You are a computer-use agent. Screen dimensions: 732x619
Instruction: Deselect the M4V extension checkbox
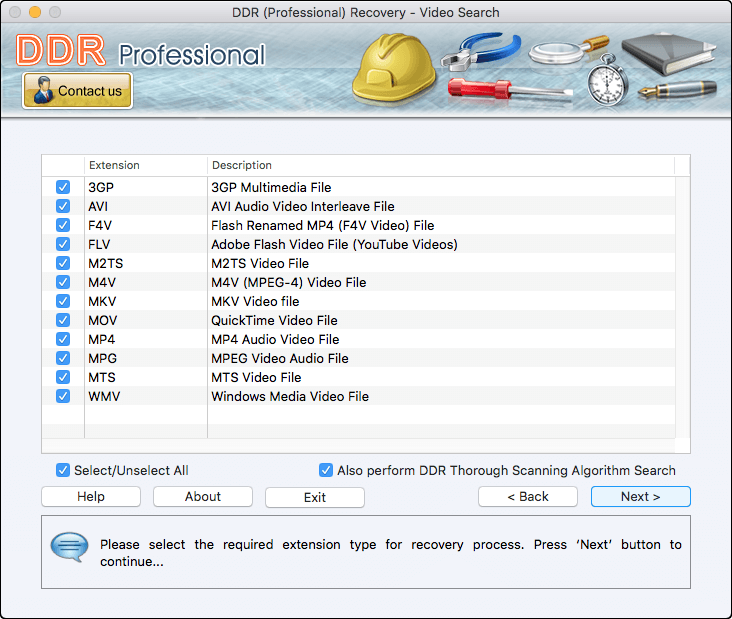pos(63,282)
